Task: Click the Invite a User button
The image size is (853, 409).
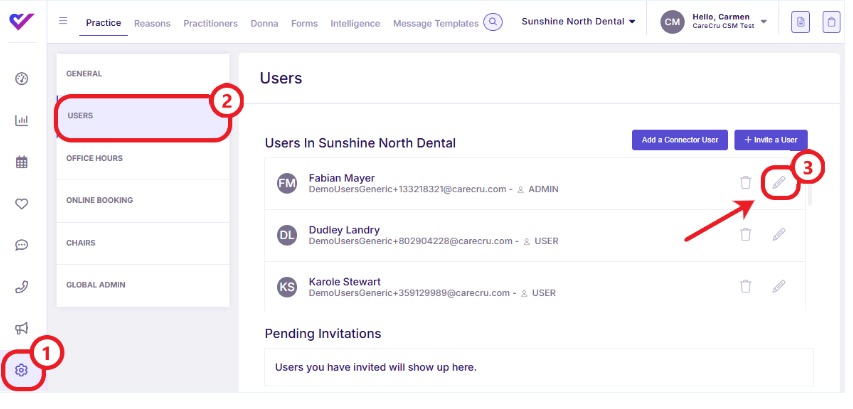Action: coord(770,140)
